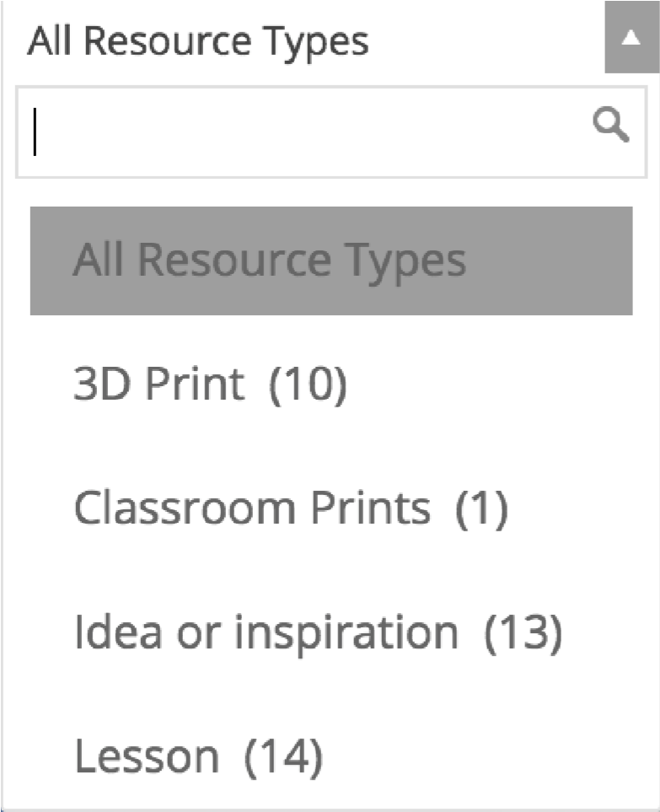
Task: Click the (13) count beside Idea or inspiration
Action: [x=523, y=633]
